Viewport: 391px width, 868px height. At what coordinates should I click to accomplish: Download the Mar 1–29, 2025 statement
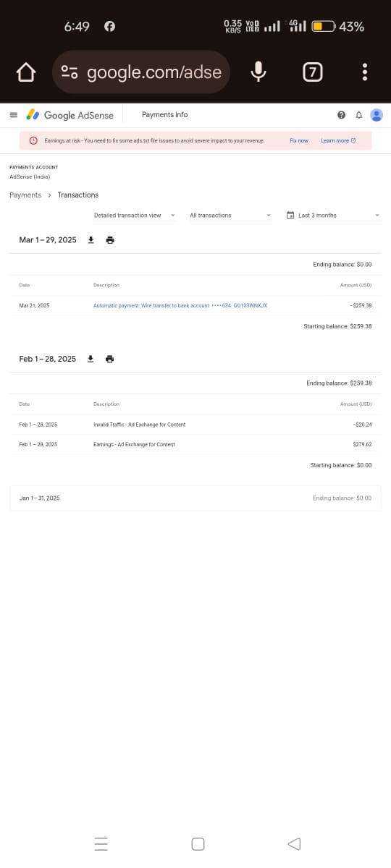pos(91,240)
